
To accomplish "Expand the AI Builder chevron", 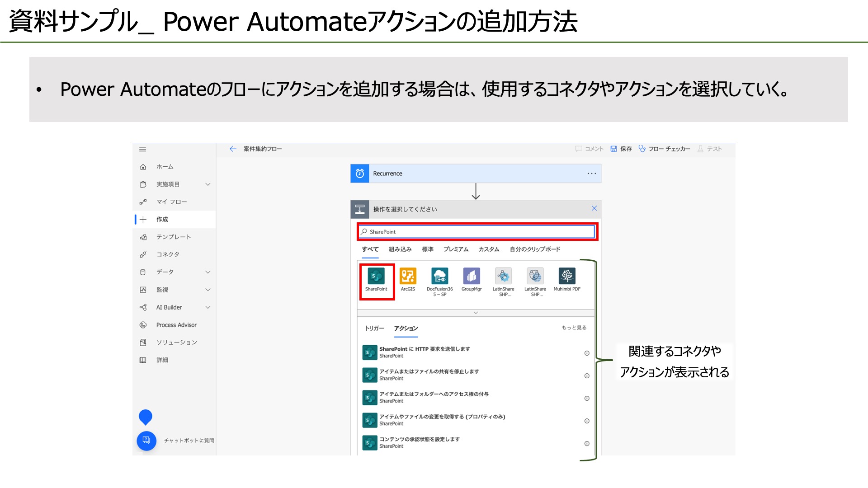I will point(208,307).
